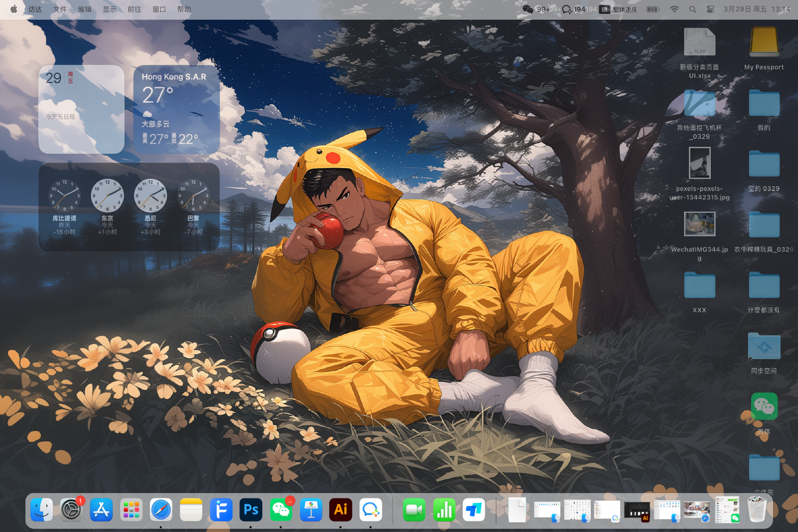Launch Keynote from the Dock
Screen dimensions: 798x532
[311, 510]
